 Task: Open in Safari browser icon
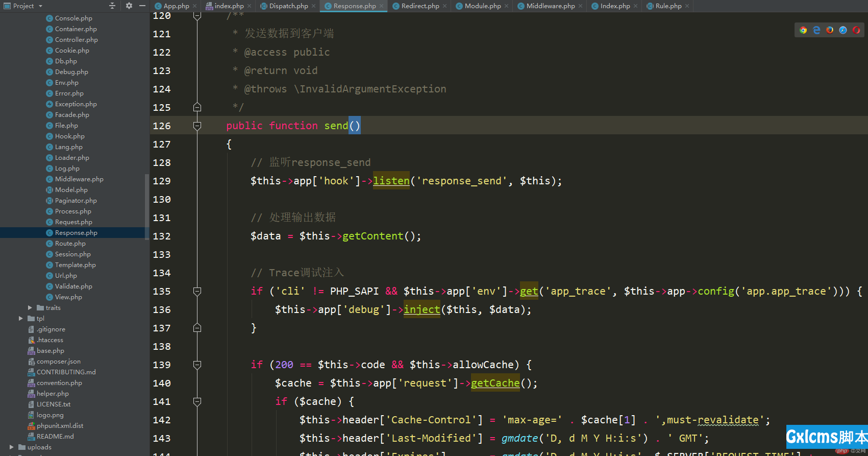pos(843,30)
